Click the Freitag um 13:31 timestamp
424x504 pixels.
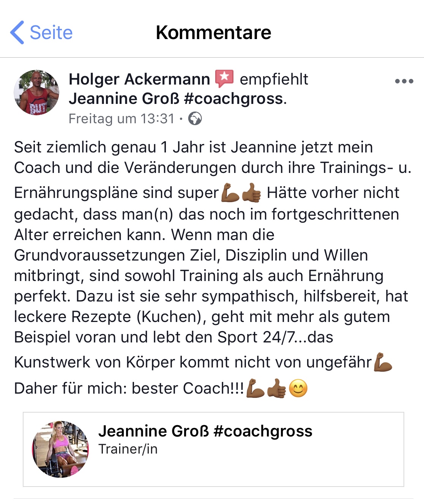[121, 119]
